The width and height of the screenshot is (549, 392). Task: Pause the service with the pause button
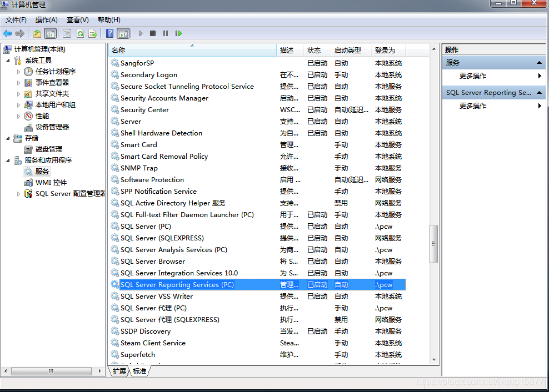(x=165, y=34)
